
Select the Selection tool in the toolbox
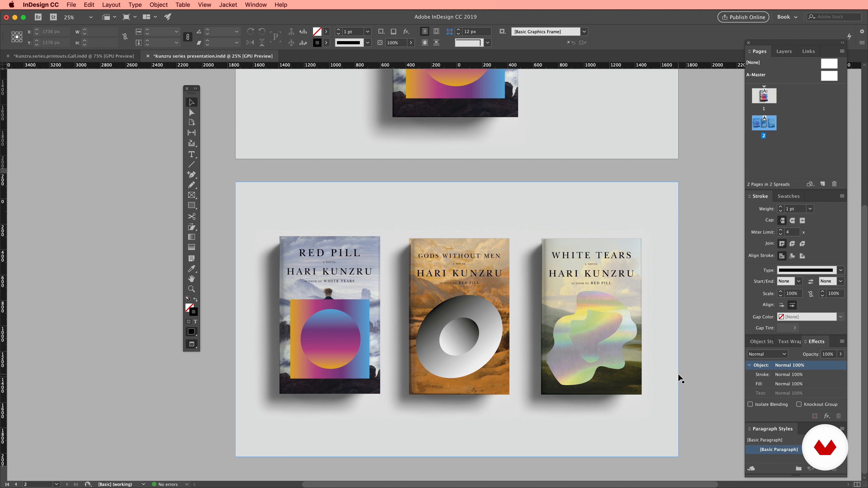pyautogui.click(x=191, y=102)
